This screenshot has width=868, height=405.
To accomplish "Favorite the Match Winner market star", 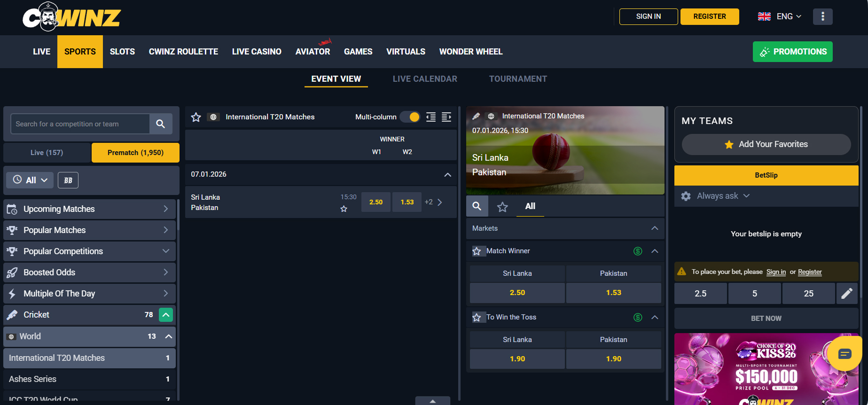I will [477, 251].
